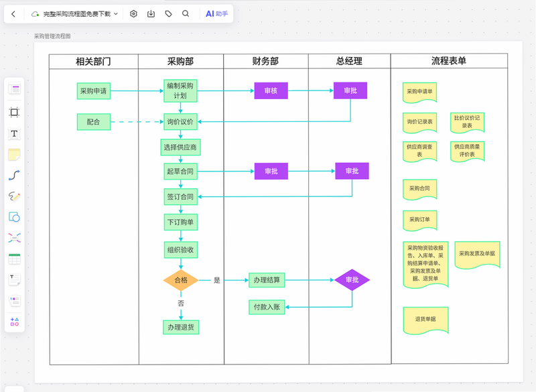Pick the yellow sticky note tool
This screenshot has width=536, height=392.
(x=14, y=155)
